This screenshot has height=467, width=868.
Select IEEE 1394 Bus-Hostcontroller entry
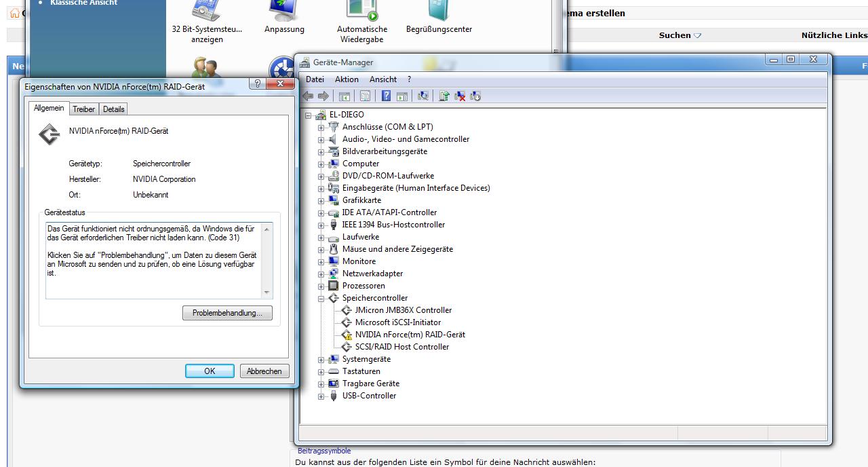(x=393, y=225)
